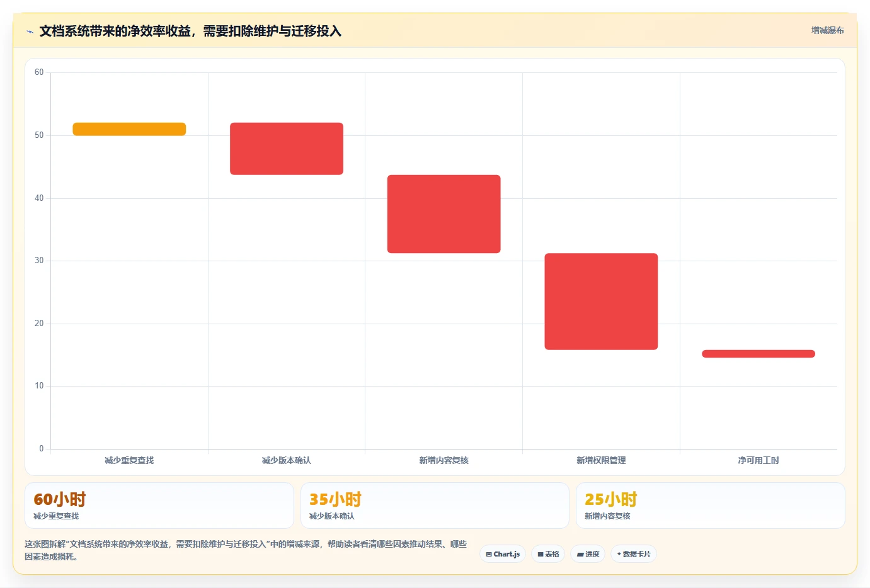Click the red 新增权限管理 bar
This screenshot has width=870, height=588.
coord(601,302)
